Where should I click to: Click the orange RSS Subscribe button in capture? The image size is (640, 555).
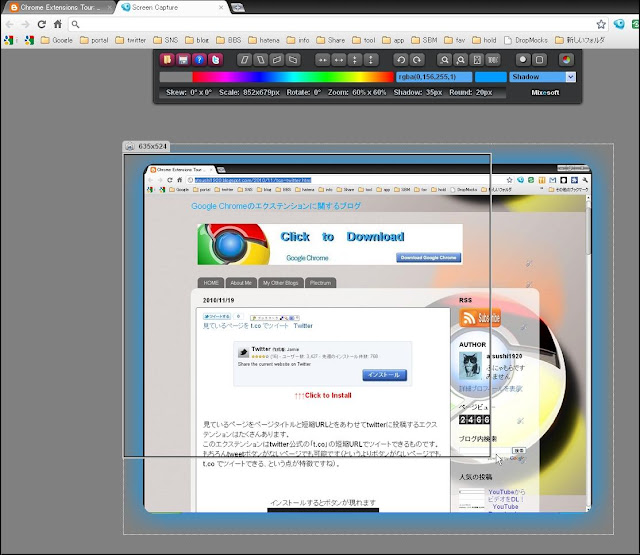pos(480,318)
